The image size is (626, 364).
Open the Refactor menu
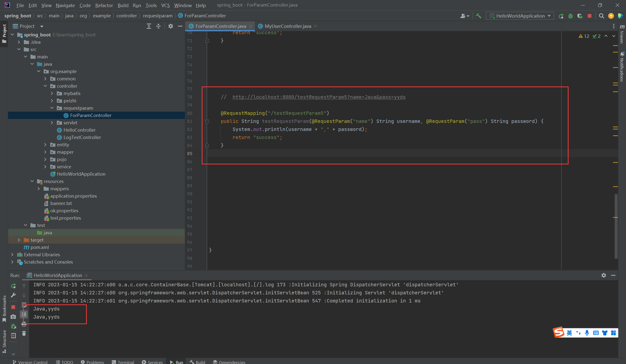tap(104, 5)
